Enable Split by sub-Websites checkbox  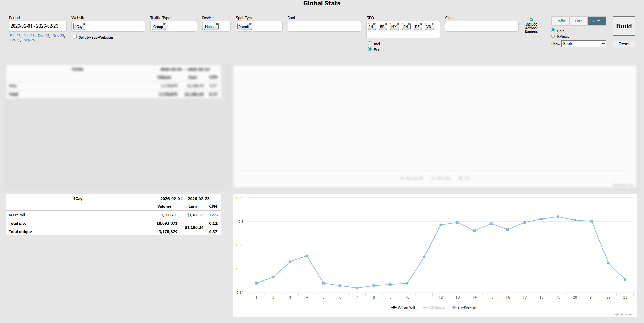(75, 37)
